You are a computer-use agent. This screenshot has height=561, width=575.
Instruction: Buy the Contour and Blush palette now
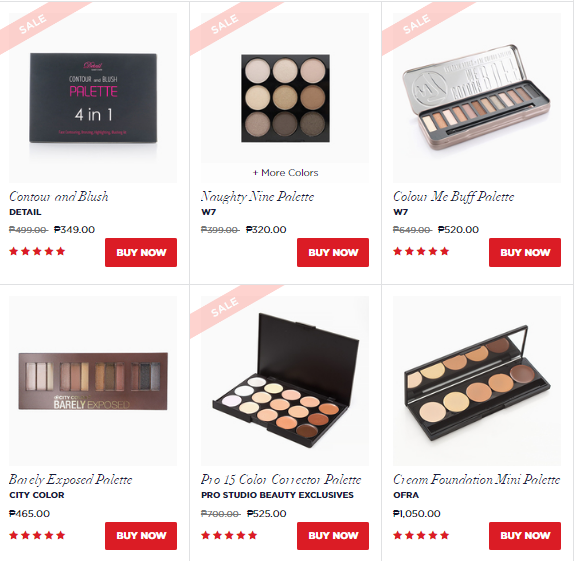(x=141, y=252)
